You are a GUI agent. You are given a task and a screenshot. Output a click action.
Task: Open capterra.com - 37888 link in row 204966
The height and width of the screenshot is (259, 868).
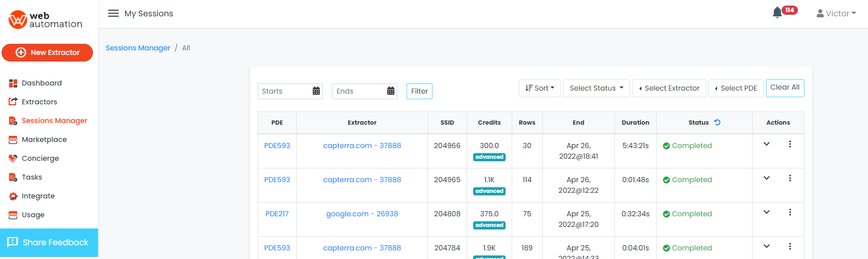(x=362, y=146)
